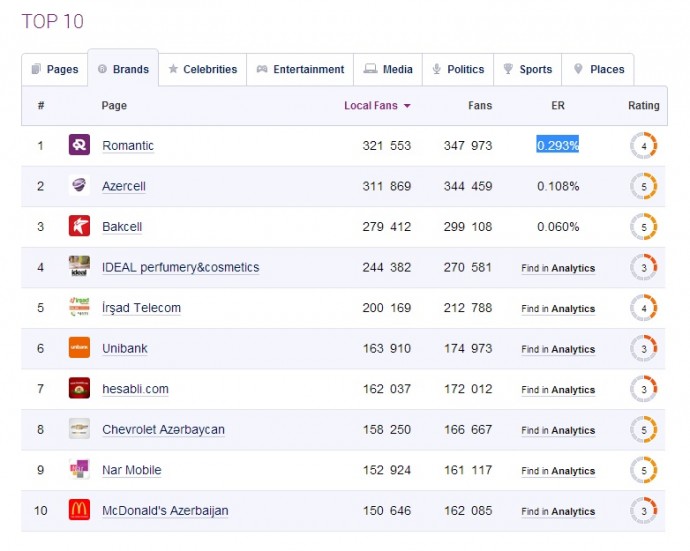Click Find in Analytics for İrşad Telecom
The image size is (690, 551).
558,309
